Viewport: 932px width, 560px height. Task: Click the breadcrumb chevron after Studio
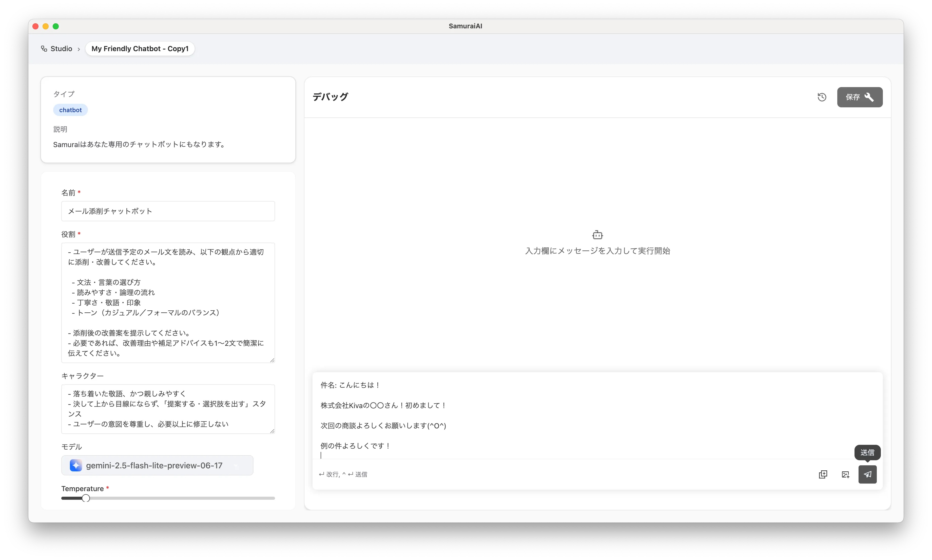point(79,49)
